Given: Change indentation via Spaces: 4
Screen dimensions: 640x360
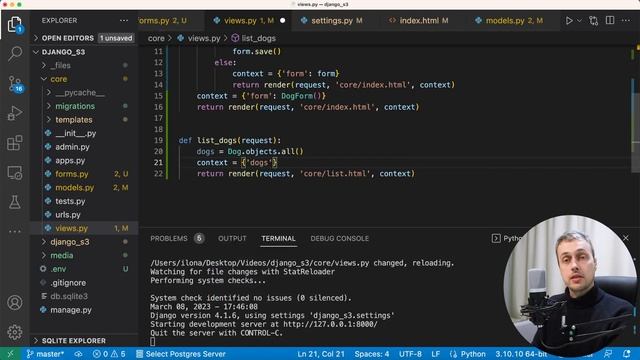Looking at the screenshot, I should point(371,354).
